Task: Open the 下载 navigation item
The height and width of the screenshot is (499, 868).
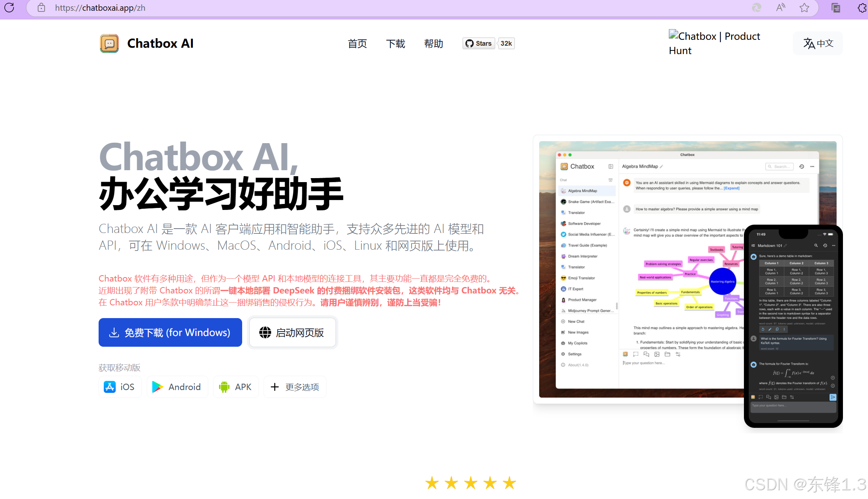Action: coord(395,43)
